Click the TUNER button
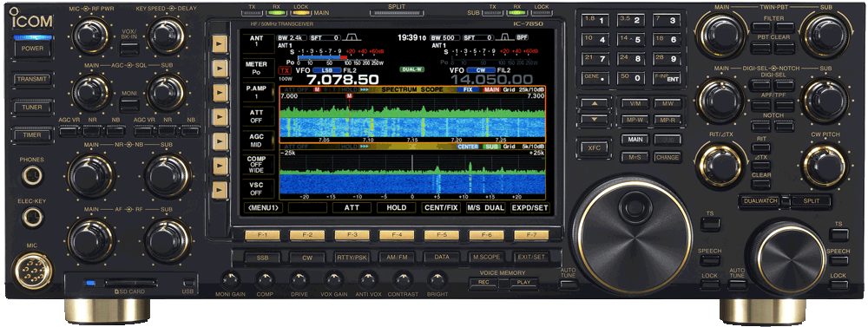 tap(31, 107)
